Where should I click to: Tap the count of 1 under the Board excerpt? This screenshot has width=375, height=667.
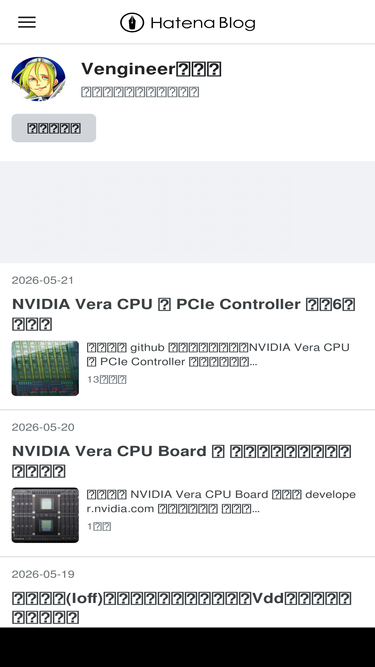click(99, 526)
